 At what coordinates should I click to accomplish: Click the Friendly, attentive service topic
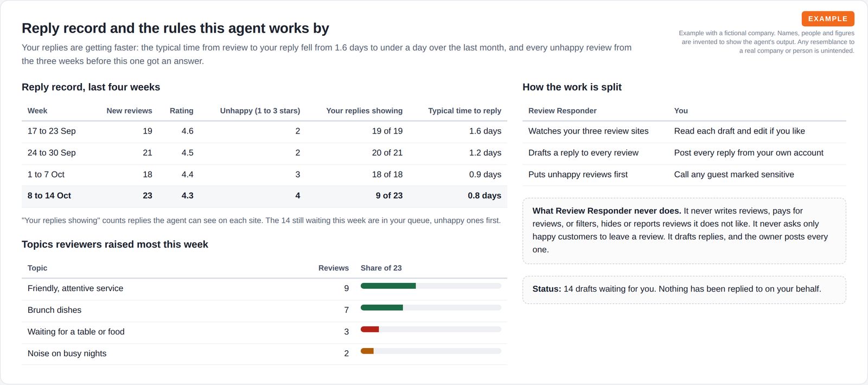pos(75,288)
